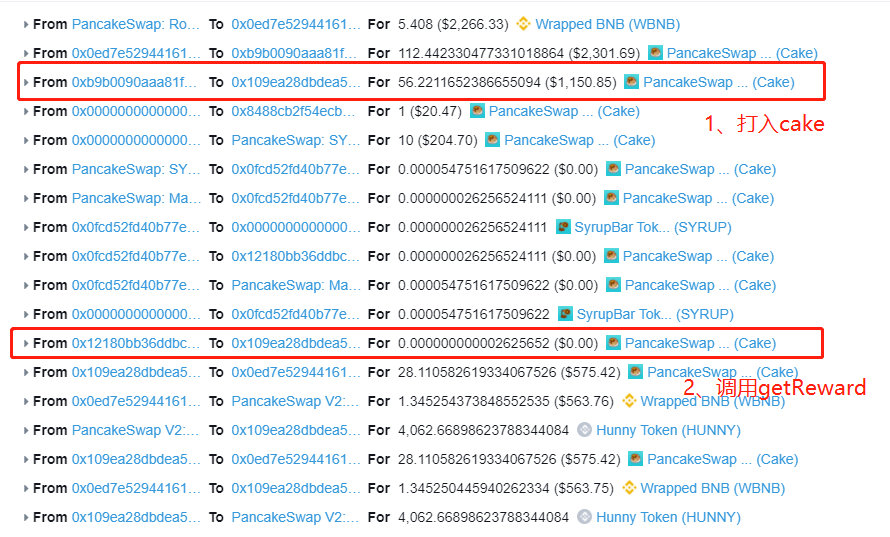Open sender address 0x12180bb36ddbc…
This screenshot has width=890, height=537.
(136, 343)
